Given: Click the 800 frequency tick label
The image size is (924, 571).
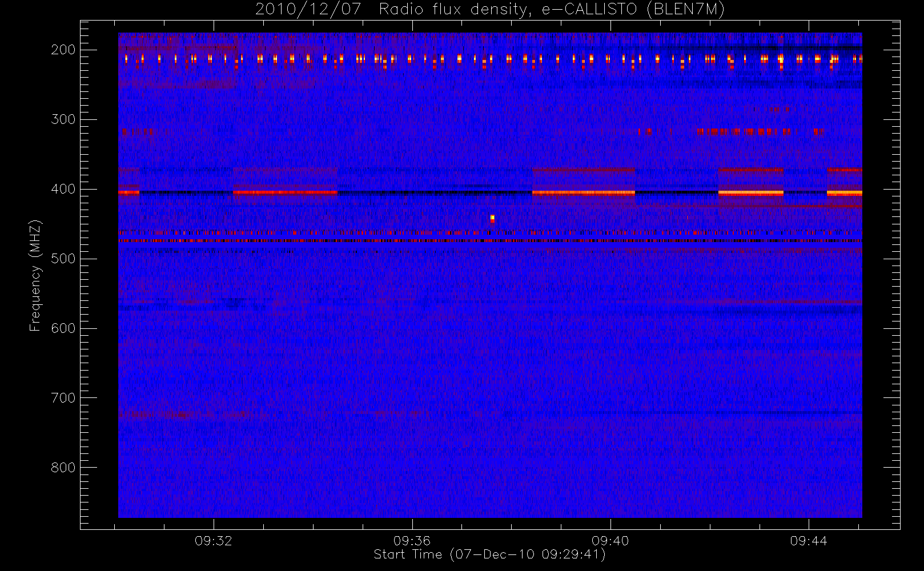Looking at the screenshot, I should (63, 468).
